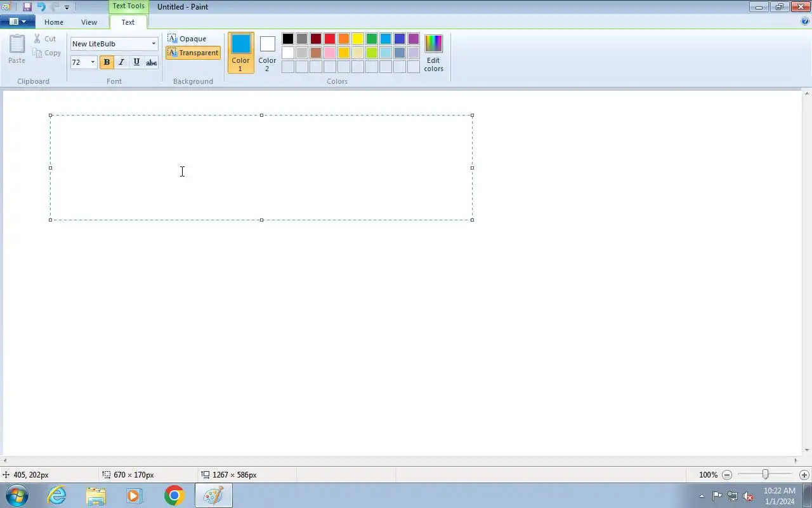812x508 pixels.
Task: Pick the green swatch beside bright yellow
Action: (x=372, y=39)
